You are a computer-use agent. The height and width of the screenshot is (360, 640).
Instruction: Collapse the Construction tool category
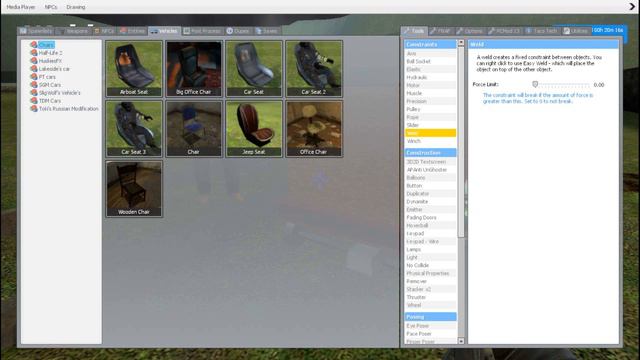point(431,153)
